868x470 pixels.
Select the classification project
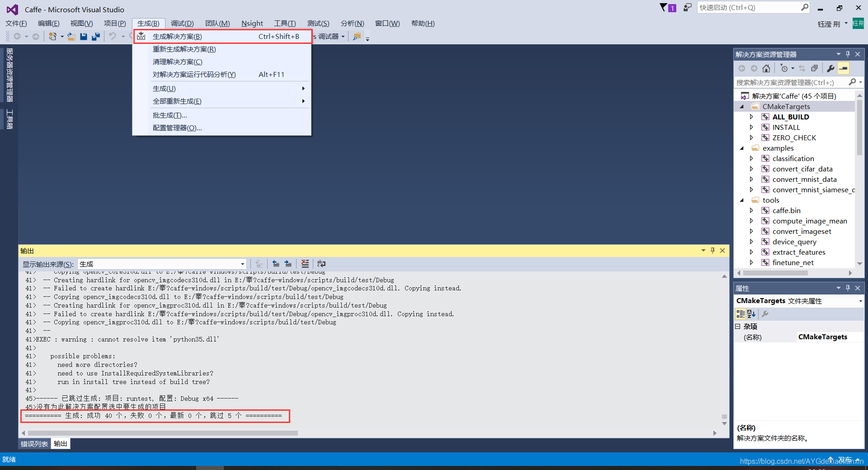pos(793,158)
